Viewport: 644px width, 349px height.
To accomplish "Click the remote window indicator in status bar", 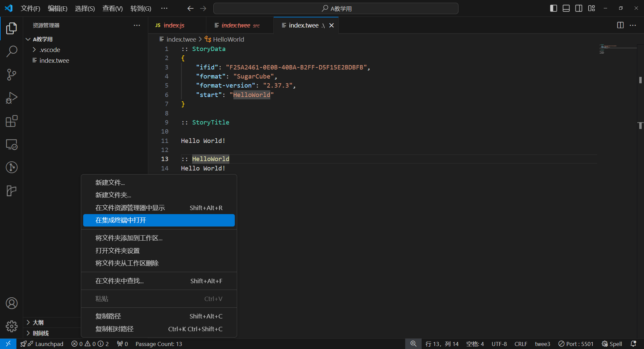I will [x=8, y=344].
